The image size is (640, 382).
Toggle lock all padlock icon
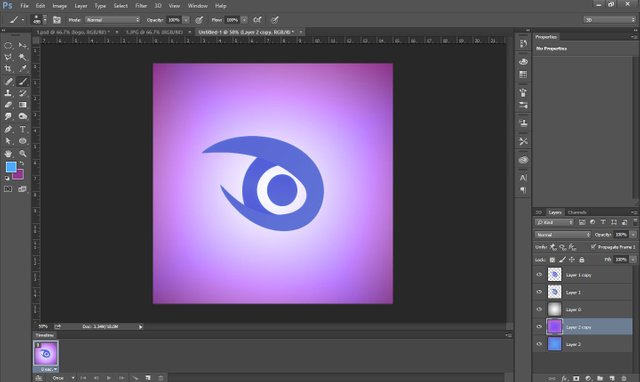[x=582, y=260]
